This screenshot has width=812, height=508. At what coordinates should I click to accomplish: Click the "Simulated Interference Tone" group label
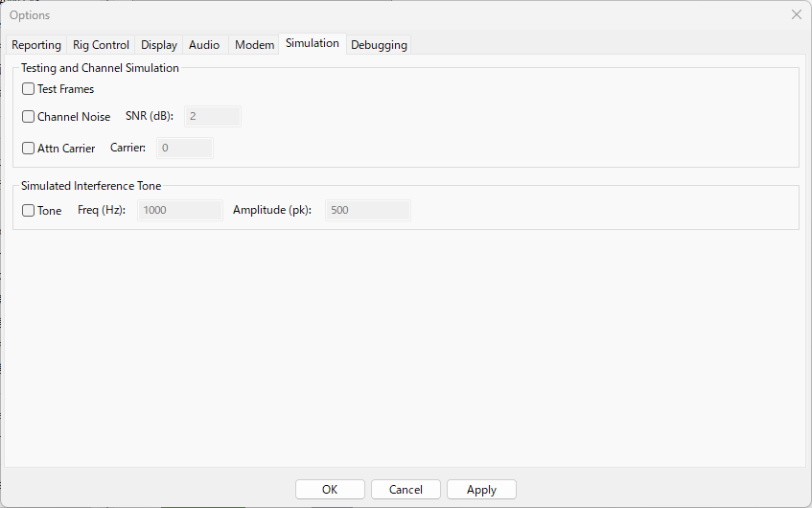tap(91, 185)
